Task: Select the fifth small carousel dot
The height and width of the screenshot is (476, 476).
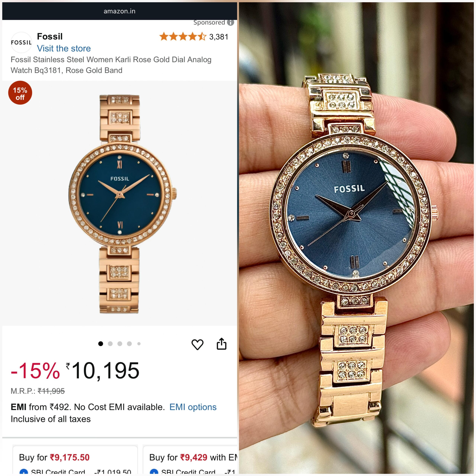Action: 139,344
